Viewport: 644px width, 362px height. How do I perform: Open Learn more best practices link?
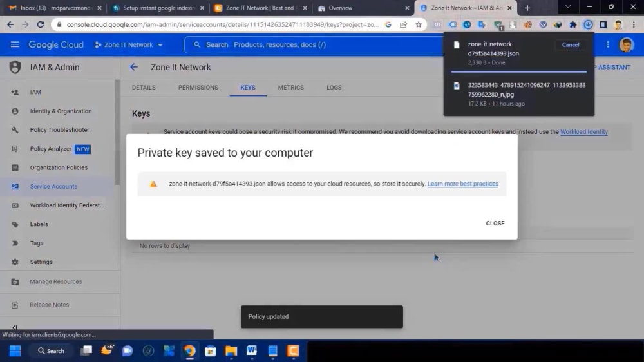click(x=463, y=184)
